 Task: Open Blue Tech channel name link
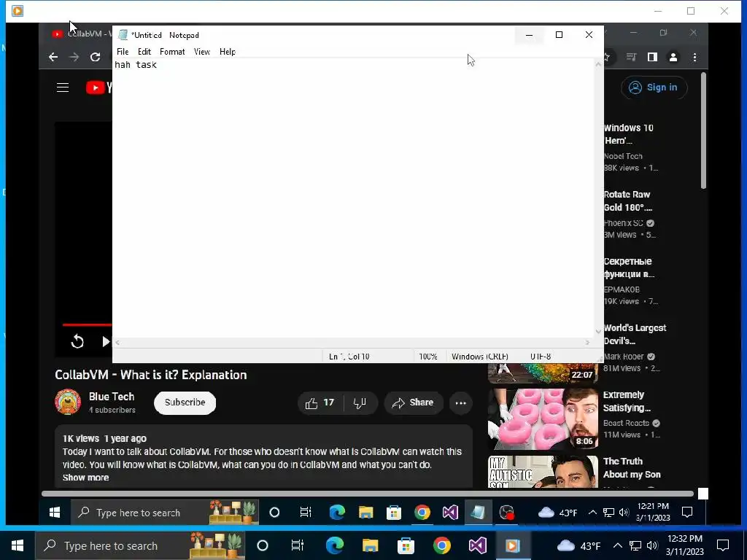click(112, 397)
